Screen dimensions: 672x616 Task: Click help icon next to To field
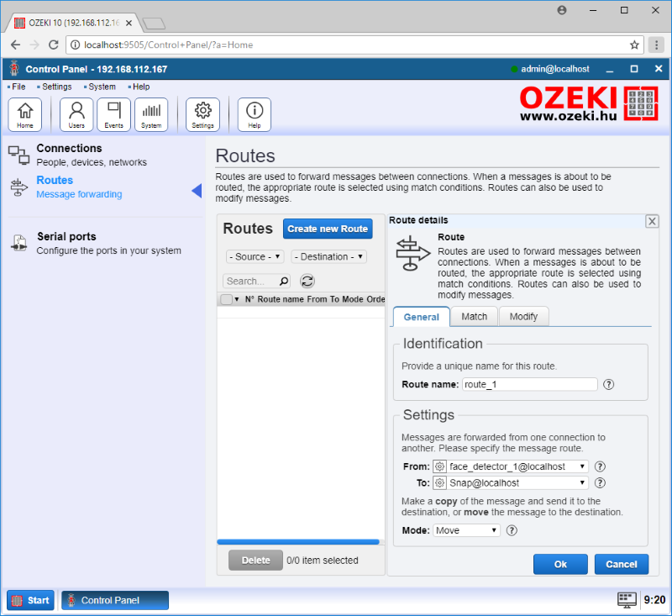point(600,483)
